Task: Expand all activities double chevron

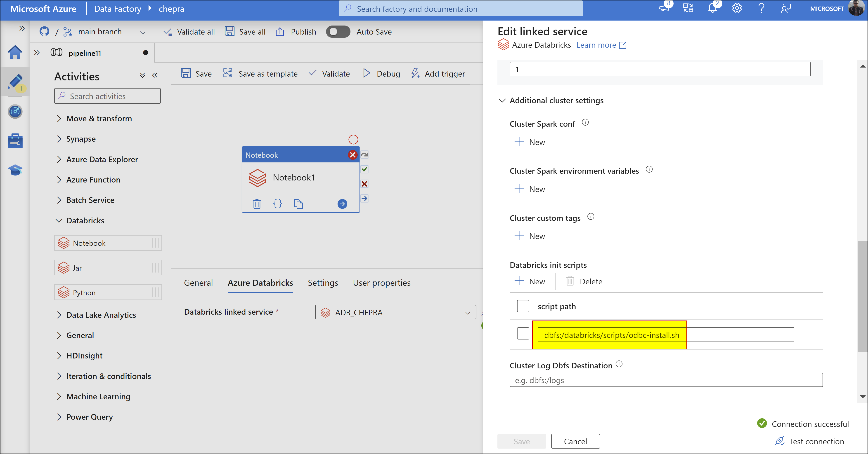Action: pyautogui.click(x=142, y=75)
